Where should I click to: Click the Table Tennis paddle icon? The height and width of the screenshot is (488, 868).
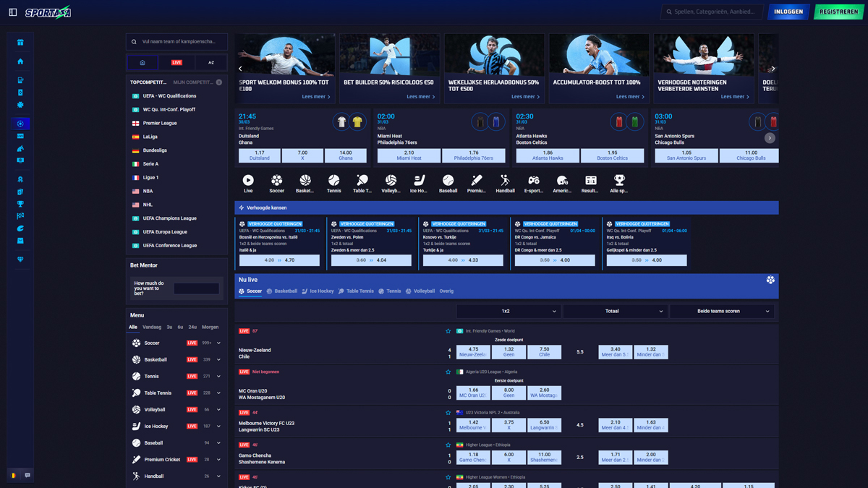[362, 181]
